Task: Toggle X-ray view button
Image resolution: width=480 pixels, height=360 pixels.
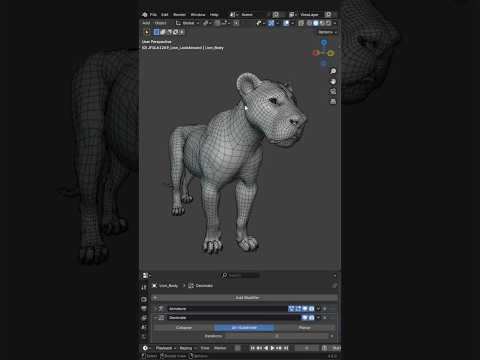Action: 301,23
